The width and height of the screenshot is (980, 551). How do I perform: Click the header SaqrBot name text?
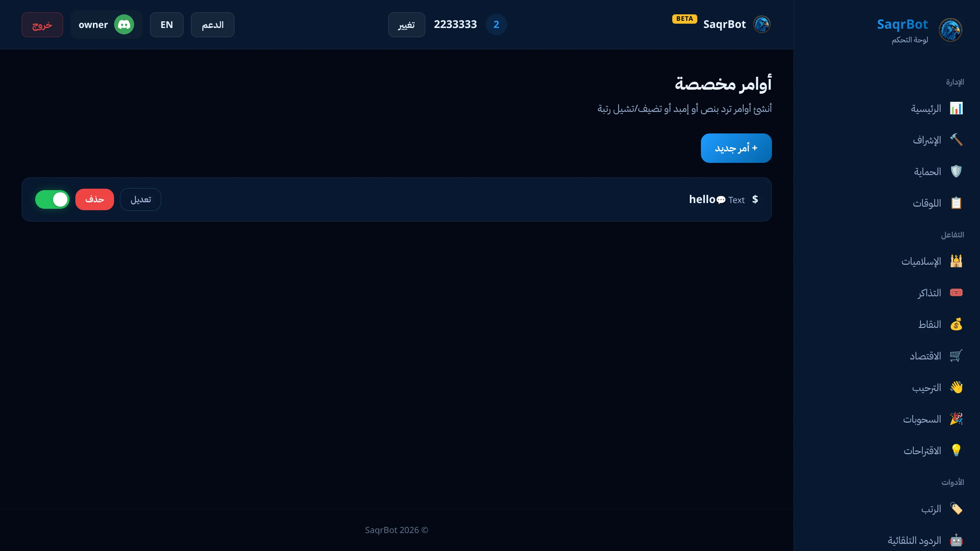(x=724, y=24)
